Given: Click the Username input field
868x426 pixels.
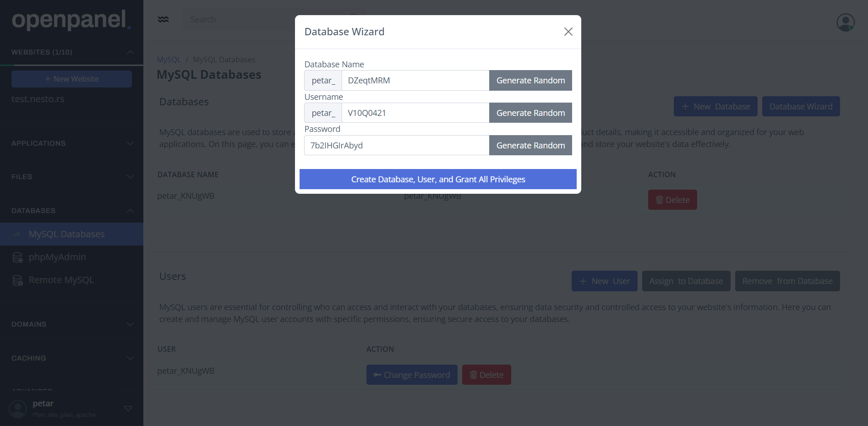Looking at the screenshot, I should click(x=415, y=113).
